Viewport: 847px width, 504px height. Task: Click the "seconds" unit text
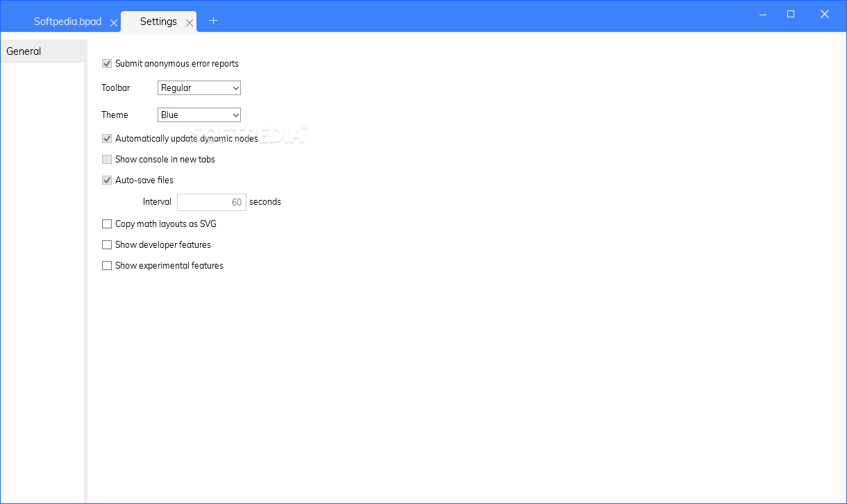(x=265, y=202)
